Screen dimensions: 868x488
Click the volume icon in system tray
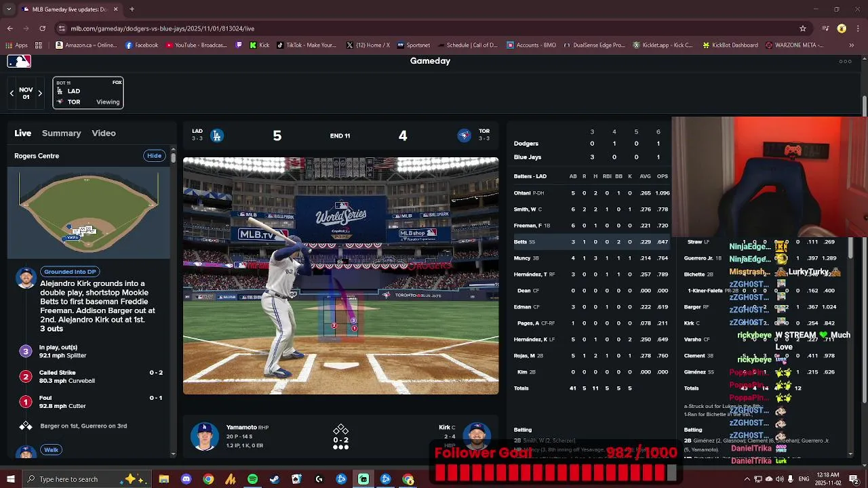click(x=780, y=479)
